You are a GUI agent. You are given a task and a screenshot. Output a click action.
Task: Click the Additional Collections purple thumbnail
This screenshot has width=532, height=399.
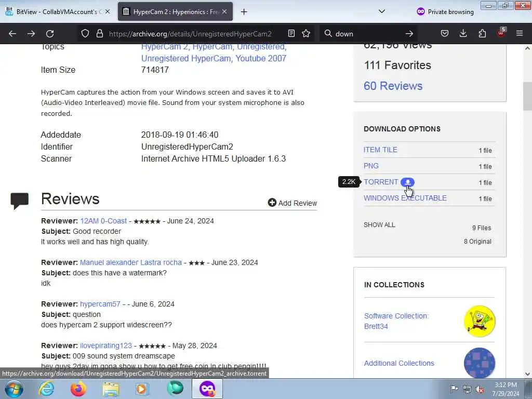point(479,362)
